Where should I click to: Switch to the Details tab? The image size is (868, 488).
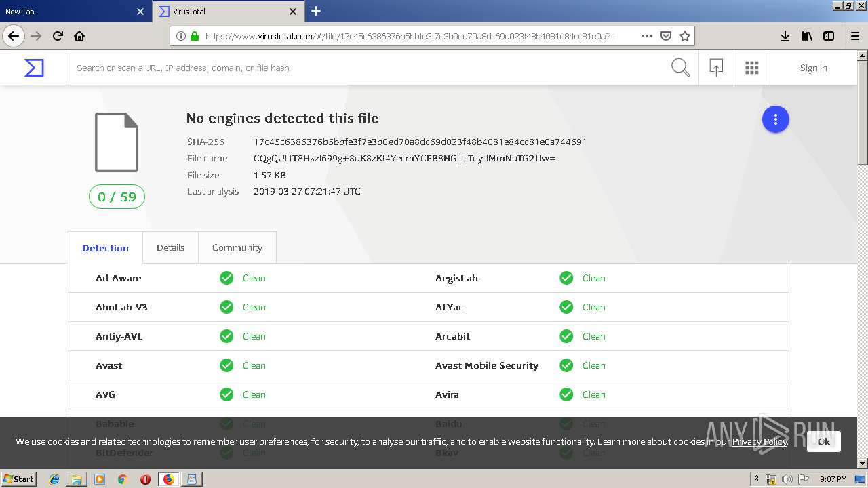click(x=171, y=247)
